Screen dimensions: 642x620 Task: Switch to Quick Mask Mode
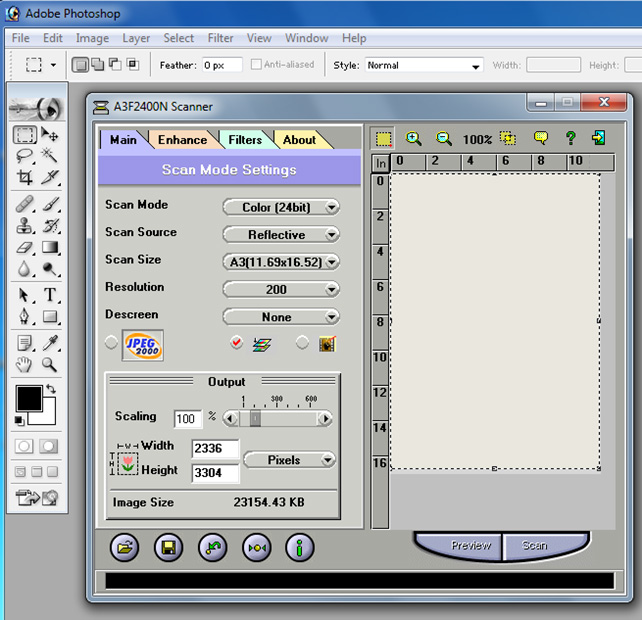pos(49,446)
